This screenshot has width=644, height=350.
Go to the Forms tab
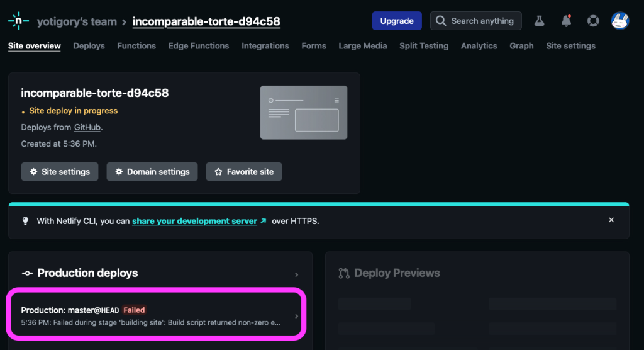[x=314, y=46]
